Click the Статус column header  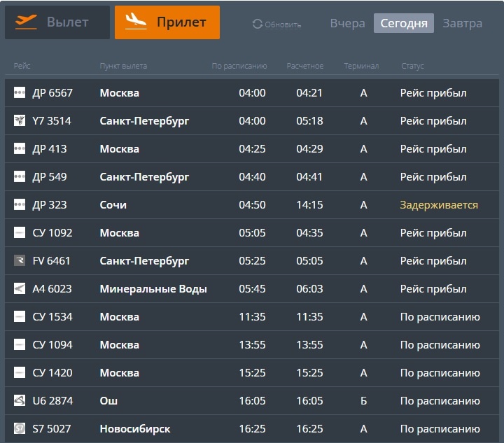[x=412, y=66]
